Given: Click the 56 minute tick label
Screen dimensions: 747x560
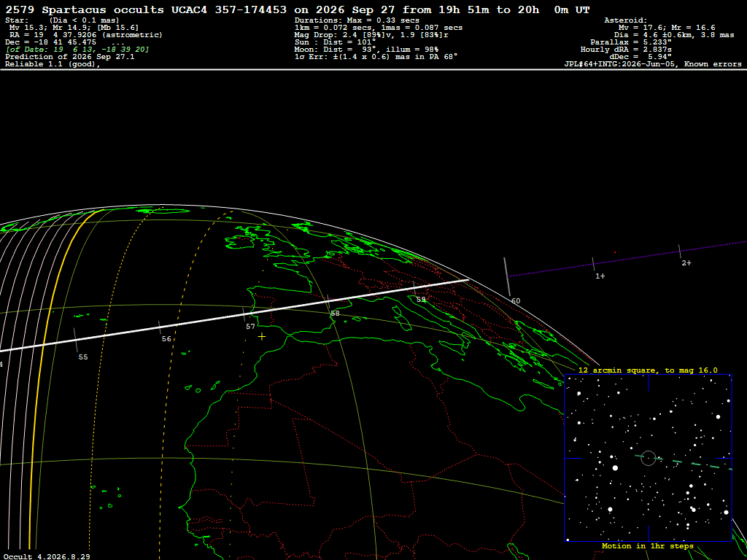Looking at the screenshot, I should [166, 339].
